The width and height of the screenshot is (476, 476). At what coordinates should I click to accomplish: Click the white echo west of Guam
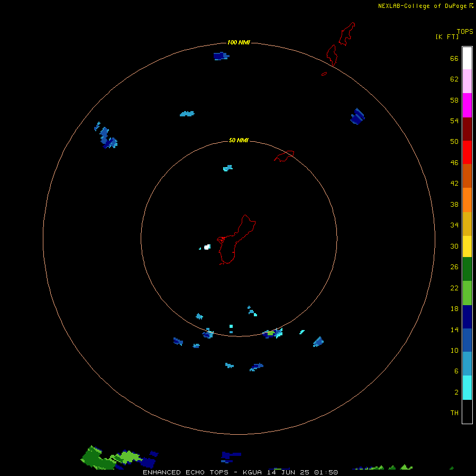point(207,247)
